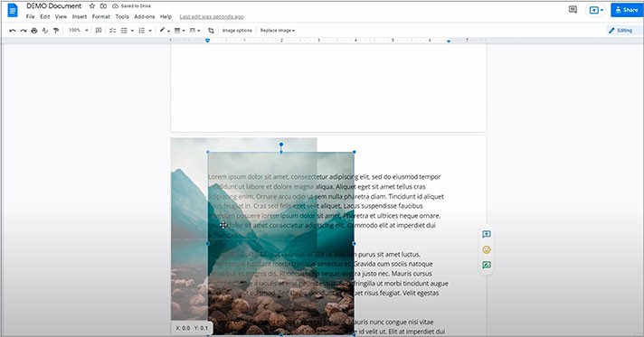Open the View menu
This screenshot has width=644, height=337.
pos(61,17)
